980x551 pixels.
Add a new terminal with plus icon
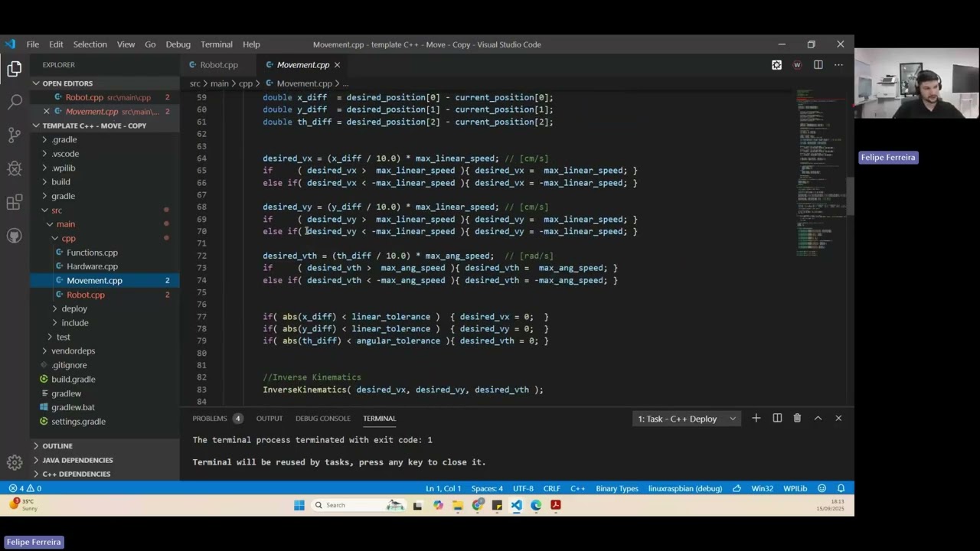click(x=756, y=418)
